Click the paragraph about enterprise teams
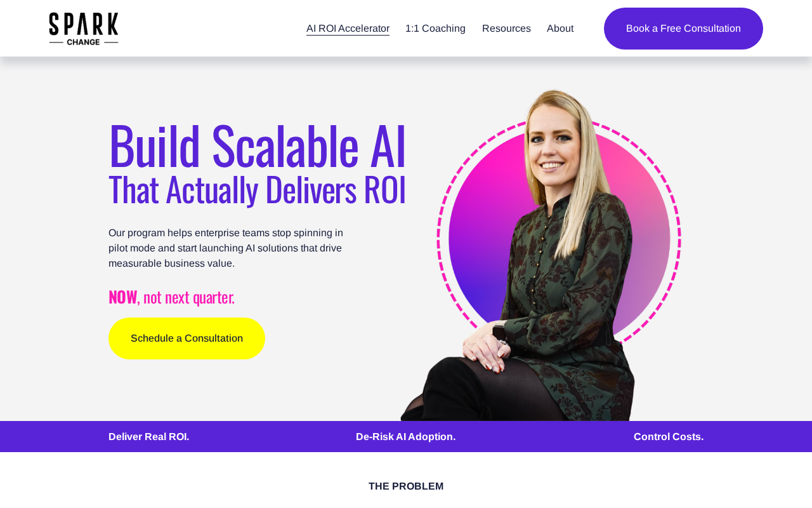812x508 pixels. coord(227,248)
